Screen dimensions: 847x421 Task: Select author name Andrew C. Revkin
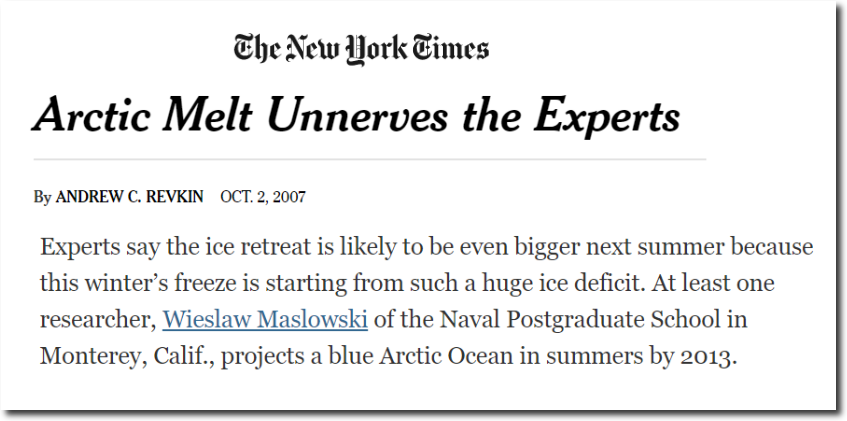tap(130, 197)
